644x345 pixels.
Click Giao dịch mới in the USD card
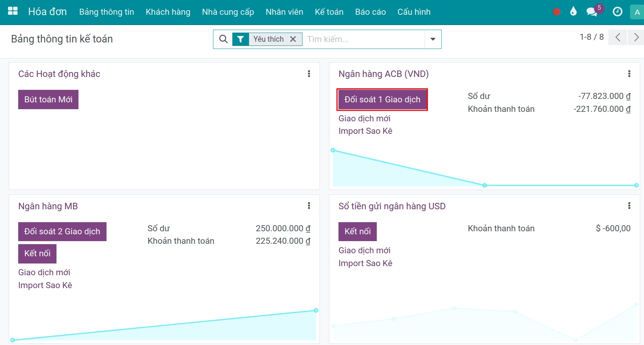point(364,251)
